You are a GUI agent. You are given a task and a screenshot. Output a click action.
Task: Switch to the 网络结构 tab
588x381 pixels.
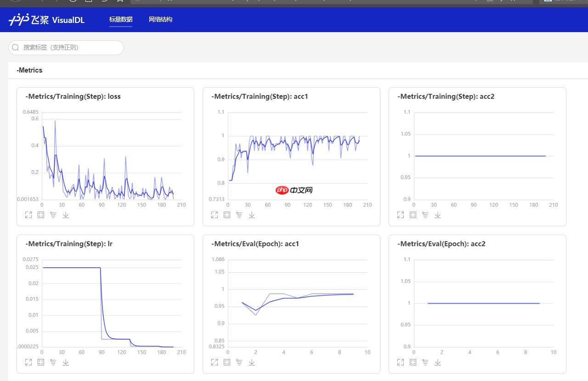[x=160, y=19]
